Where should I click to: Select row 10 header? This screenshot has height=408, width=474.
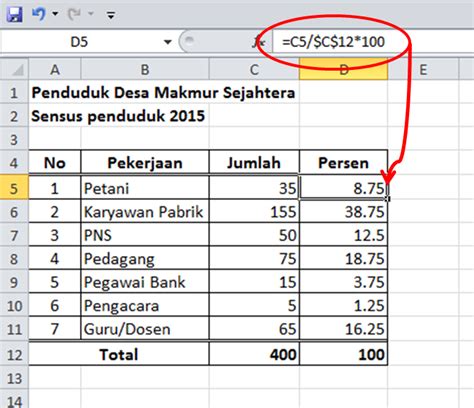tap(14, 306)
